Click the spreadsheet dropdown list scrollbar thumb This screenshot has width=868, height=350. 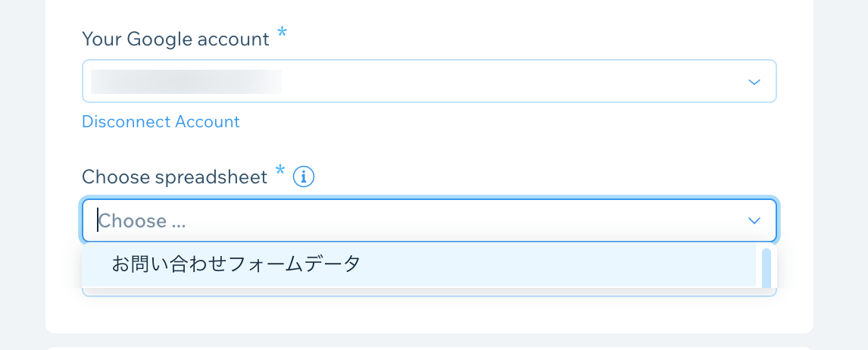pyautogui.click(x=767, y=268)
